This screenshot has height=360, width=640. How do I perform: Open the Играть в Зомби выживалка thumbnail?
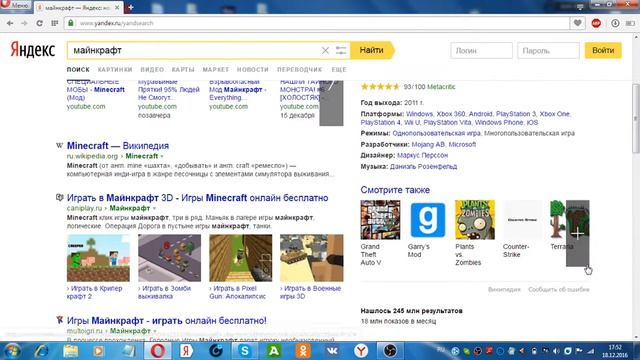pyautogui.click(x=169, y=258)
